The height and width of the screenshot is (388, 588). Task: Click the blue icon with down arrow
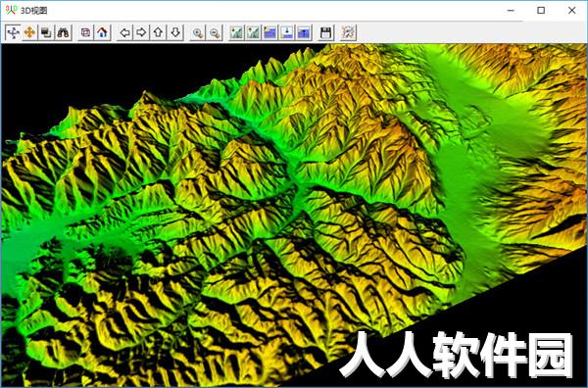click(x=287, y=32)
